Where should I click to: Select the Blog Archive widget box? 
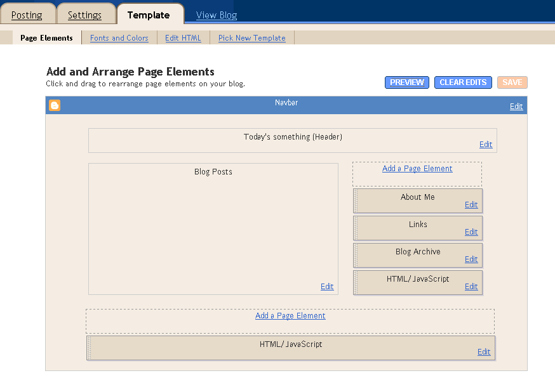418,255
